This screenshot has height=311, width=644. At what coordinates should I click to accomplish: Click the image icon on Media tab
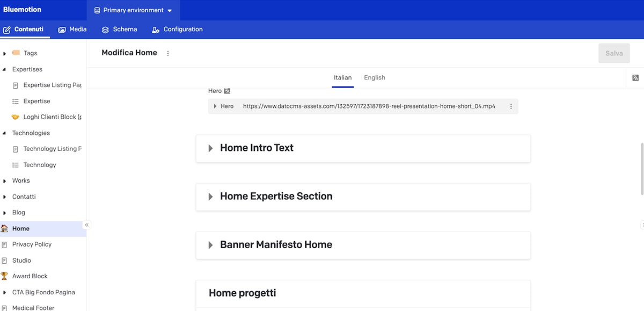(62, 30)
